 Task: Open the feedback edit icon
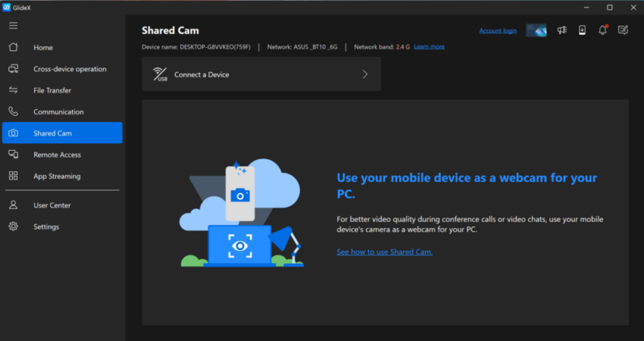623,30
